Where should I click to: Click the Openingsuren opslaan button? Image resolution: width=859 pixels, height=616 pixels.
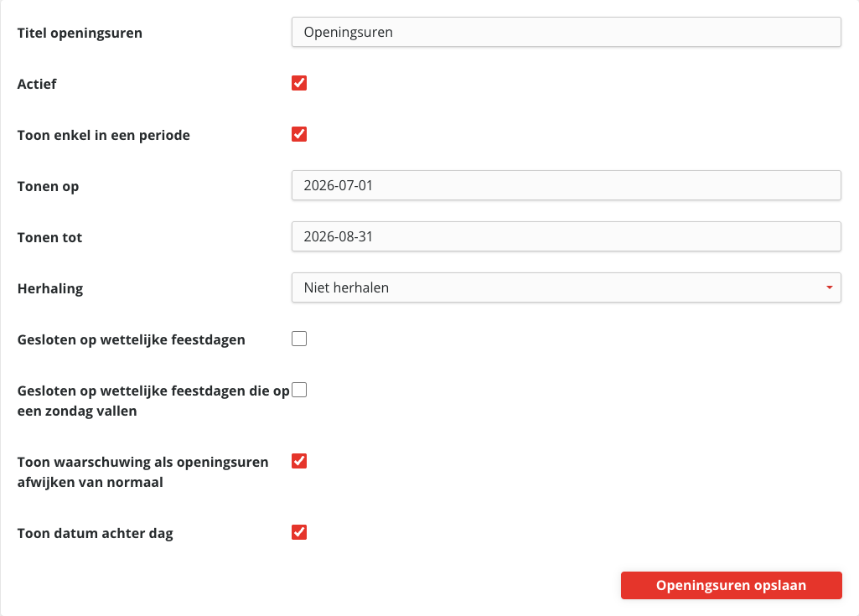pyautogui.click(x=732, y=585)
